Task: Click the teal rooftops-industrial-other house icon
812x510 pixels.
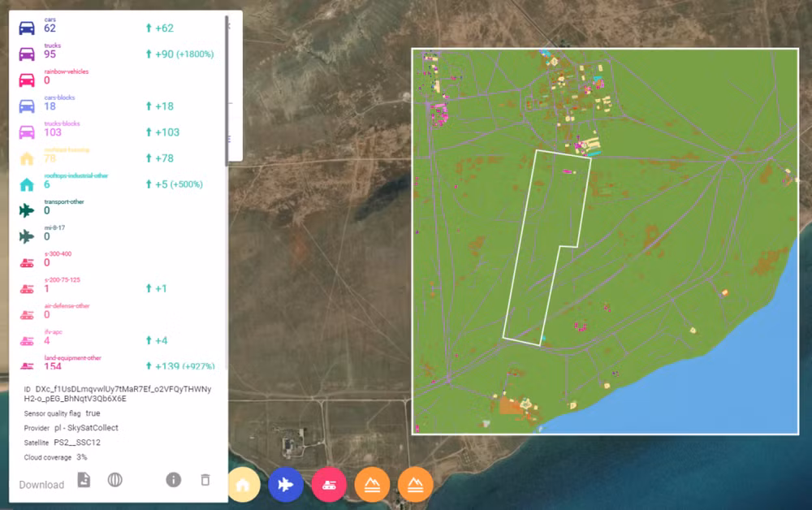Action: pos(27,184)
